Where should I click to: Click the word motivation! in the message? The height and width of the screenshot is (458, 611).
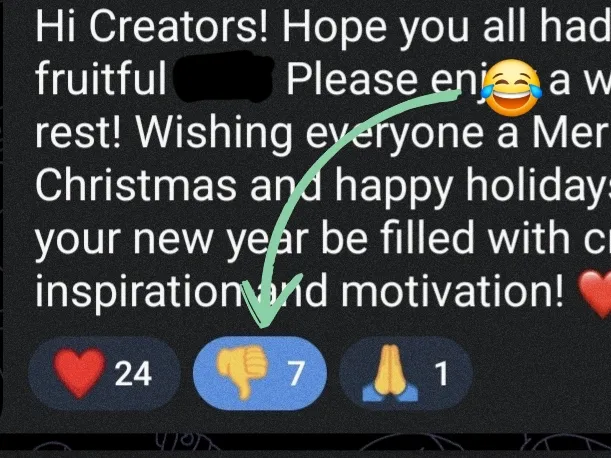click(x=452, y=290)
